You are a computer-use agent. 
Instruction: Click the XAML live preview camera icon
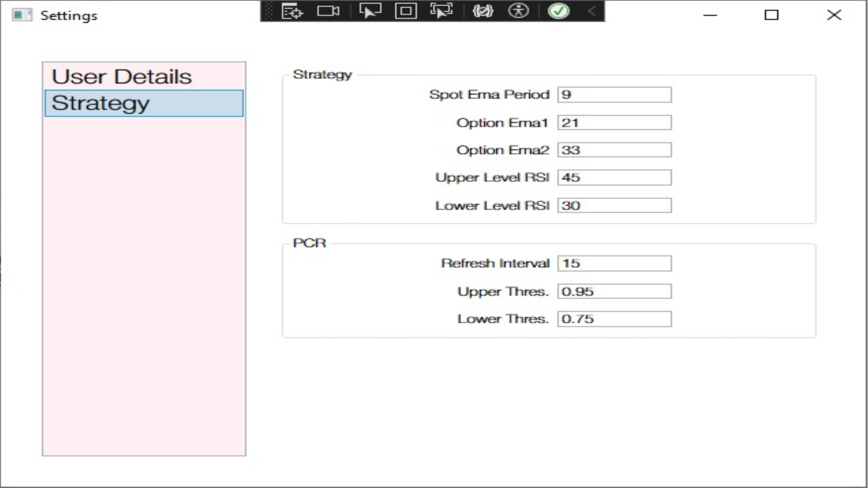coord(328,11)
